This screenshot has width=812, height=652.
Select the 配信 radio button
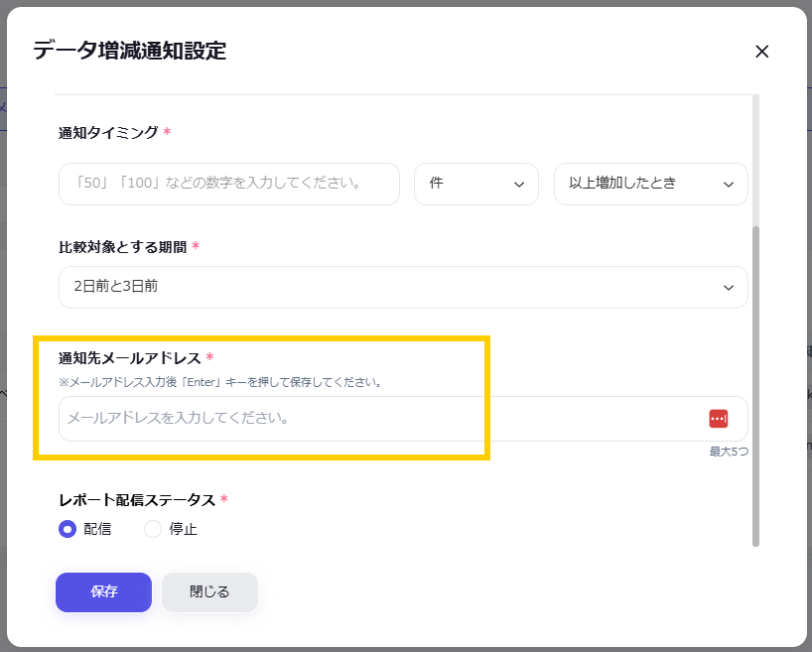(68, 529)
